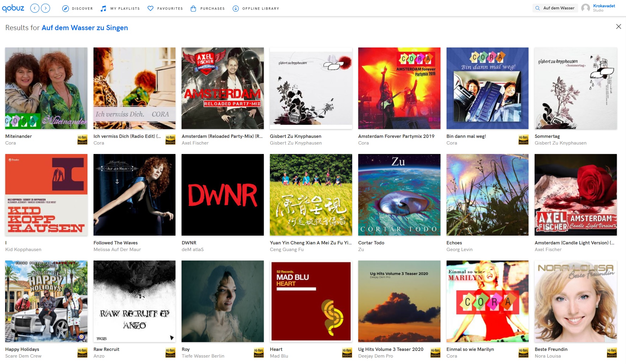Open the Bin dann mal weg! cover
The height and width of the screenshot is (364, 626).
click(x=487, y=88)
